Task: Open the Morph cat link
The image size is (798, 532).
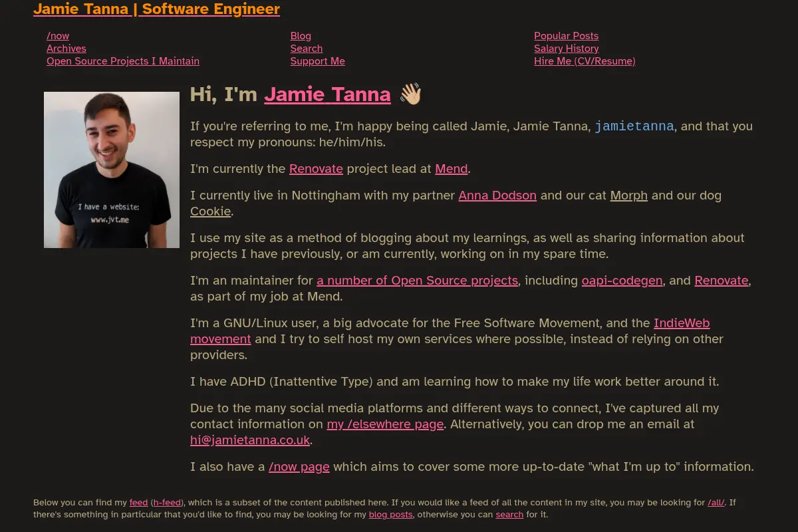Action: tap(629, 196)
